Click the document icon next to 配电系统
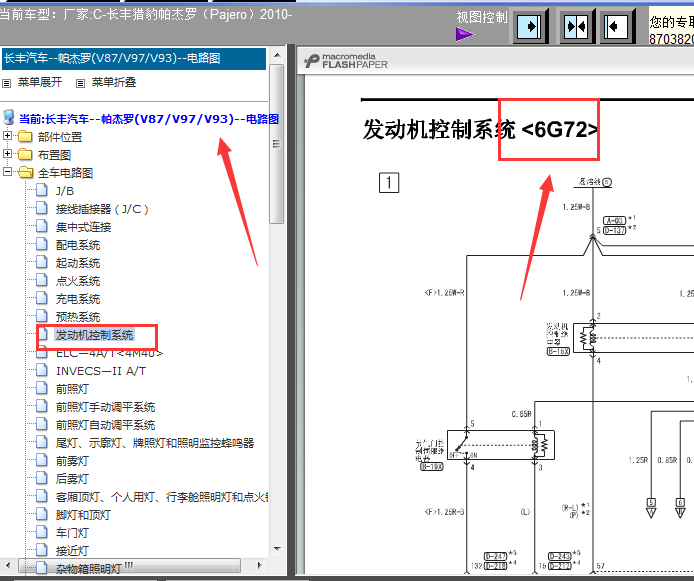The image size is (694, 581). (42, 244)
